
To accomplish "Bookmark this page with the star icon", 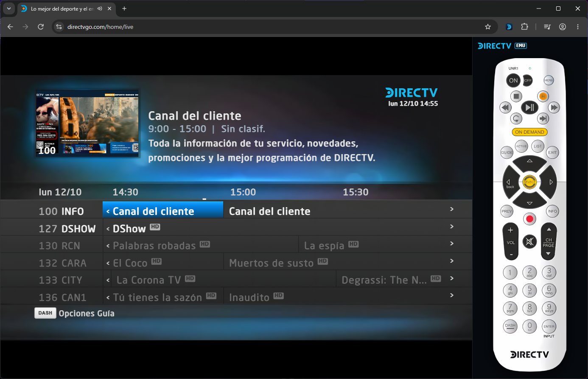I will 488,27.
